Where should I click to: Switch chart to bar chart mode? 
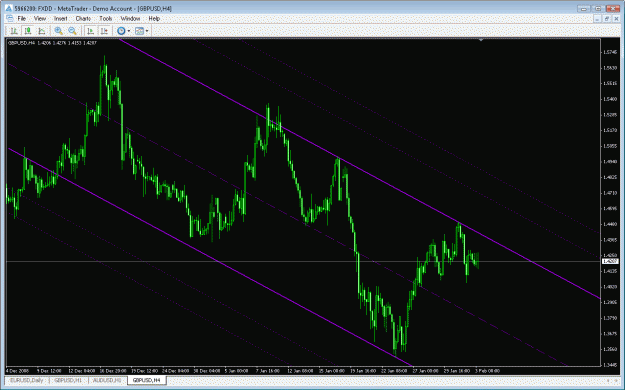pyautogui.click(x=14, y=31)
